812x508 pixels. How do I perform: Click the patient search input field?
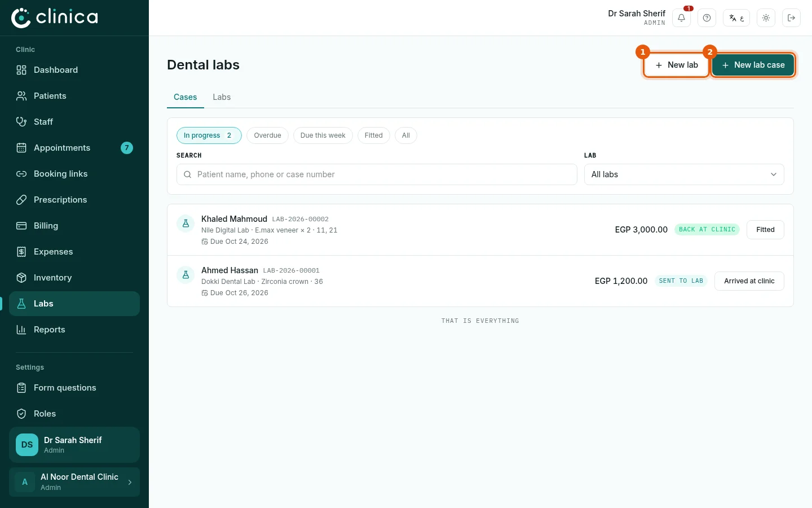click(x=377, y=174)
